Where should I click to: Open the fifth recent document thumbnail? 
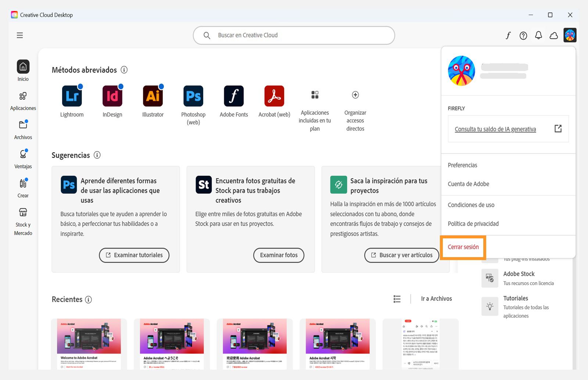[x=420, y=344]
